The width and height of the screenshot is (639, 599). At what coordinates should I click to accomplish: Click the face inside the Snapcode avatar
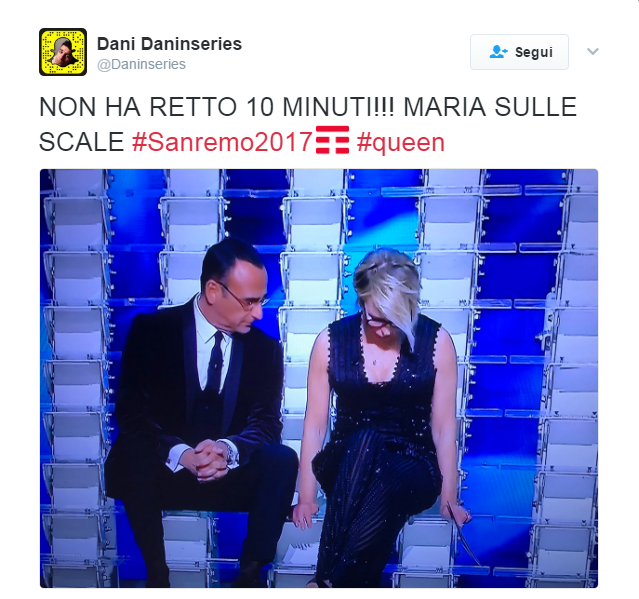(x=62, y=53)
